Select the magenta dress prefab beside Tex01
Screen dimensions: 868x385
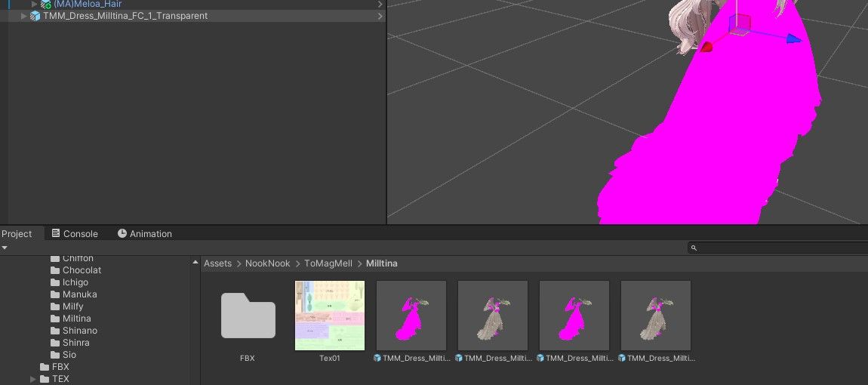(411, 322)
